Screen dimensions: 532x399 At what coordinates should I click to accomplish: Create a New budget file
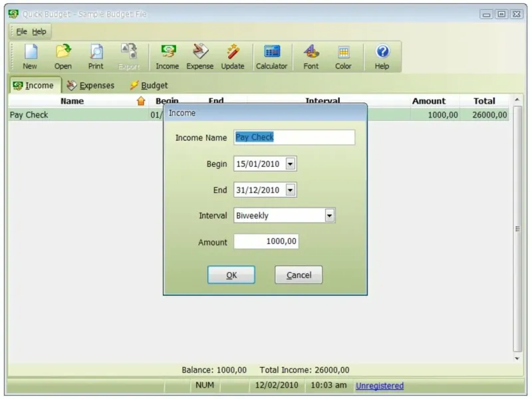tap(30, 57)
